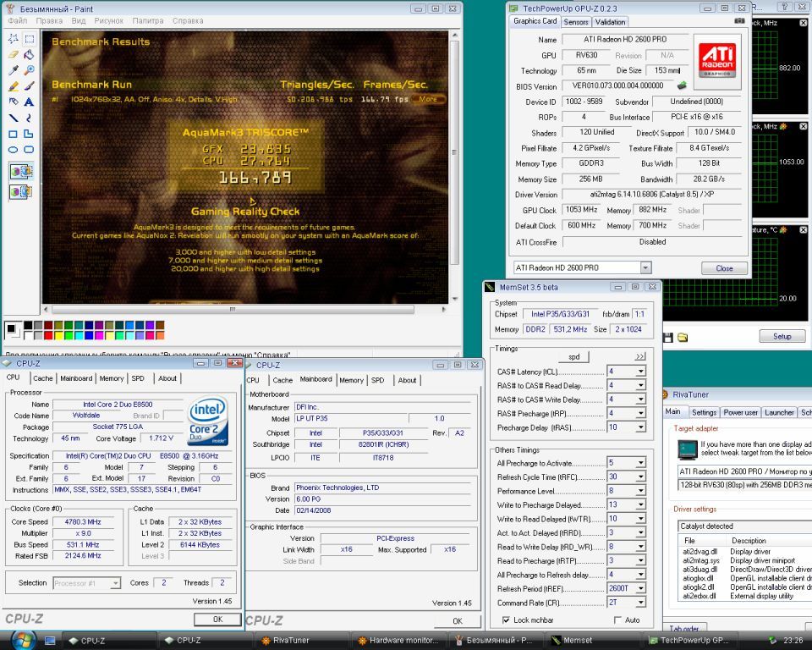Screen dimensions: 812x650
Task: Open the RAS# to CAS# Read Delay dropdown
Action: click(640, 386)
